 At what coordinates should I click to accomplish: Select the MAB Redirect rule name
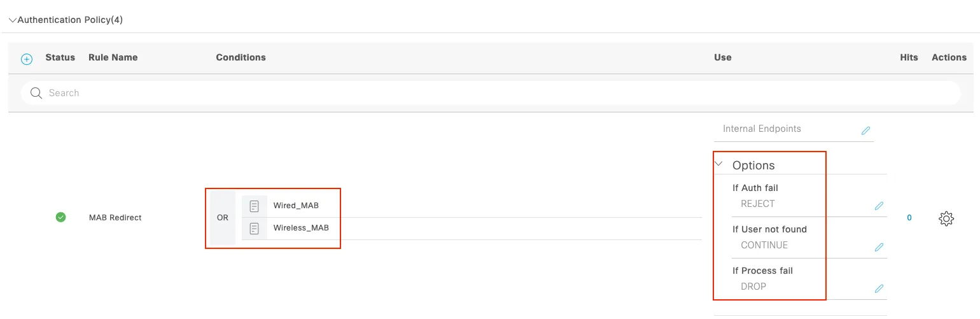[x=115, y=218]
